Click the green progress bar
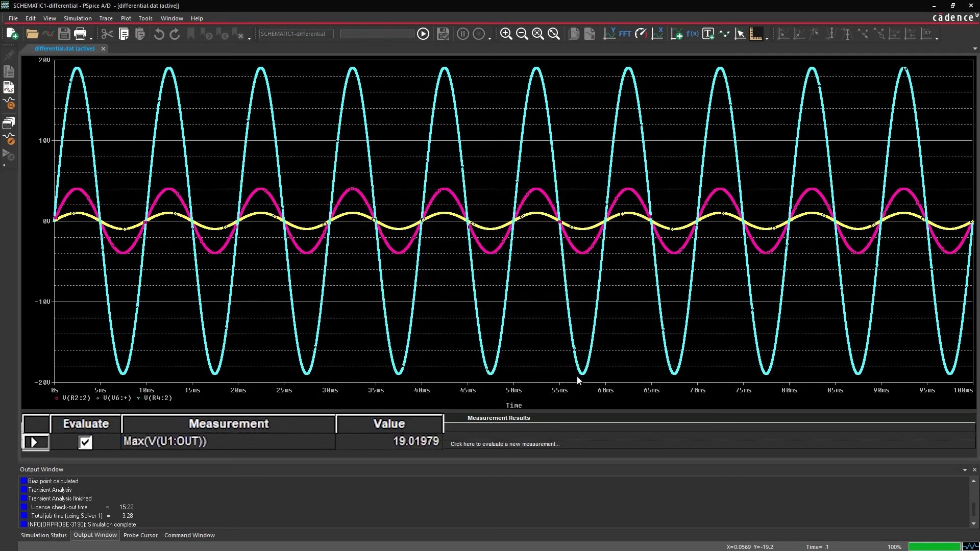 click(934, 547)
